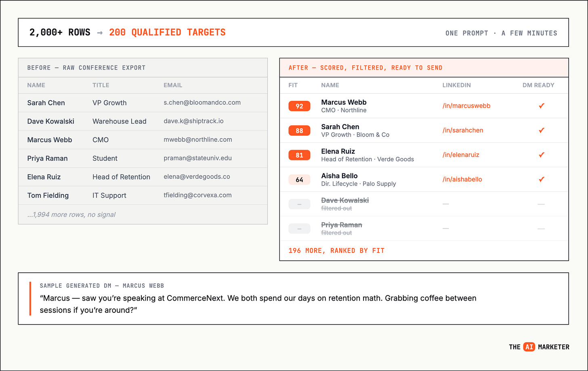Open the /in/sarahchen LinkedIn link

pyautogui.click(x=463, y=130)
